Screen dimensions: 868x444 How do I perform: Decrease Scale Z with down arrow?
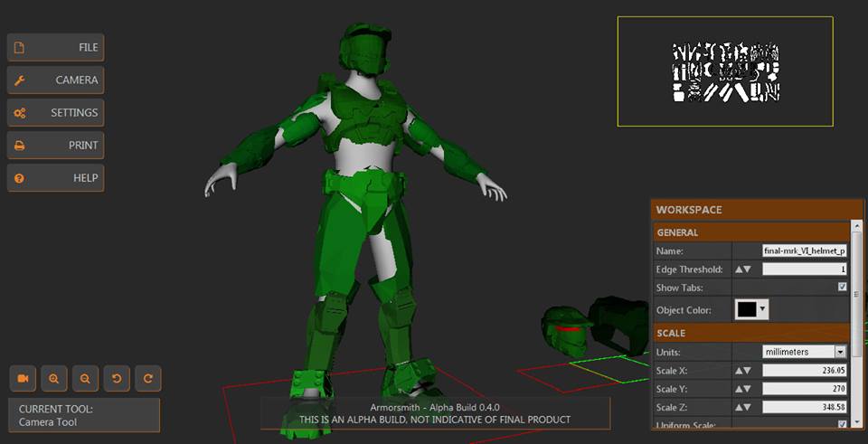748,408
